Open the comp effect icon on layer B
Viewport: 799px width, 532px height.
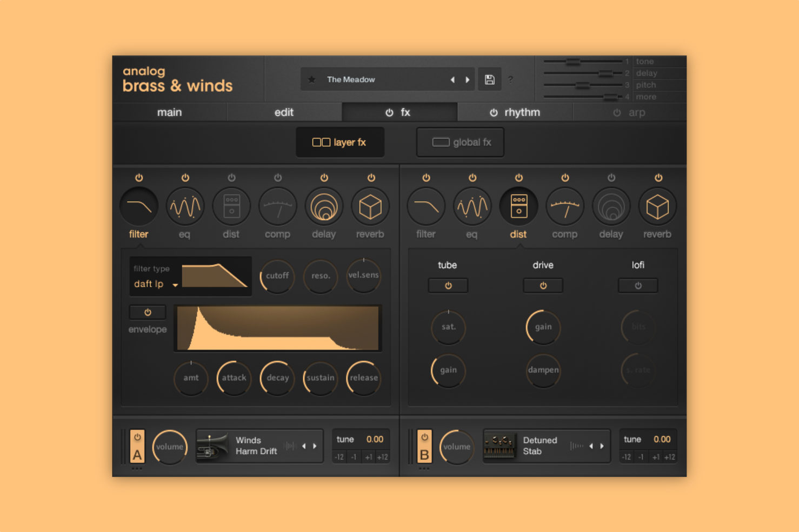pyautogui.click(x=564, y=206)
